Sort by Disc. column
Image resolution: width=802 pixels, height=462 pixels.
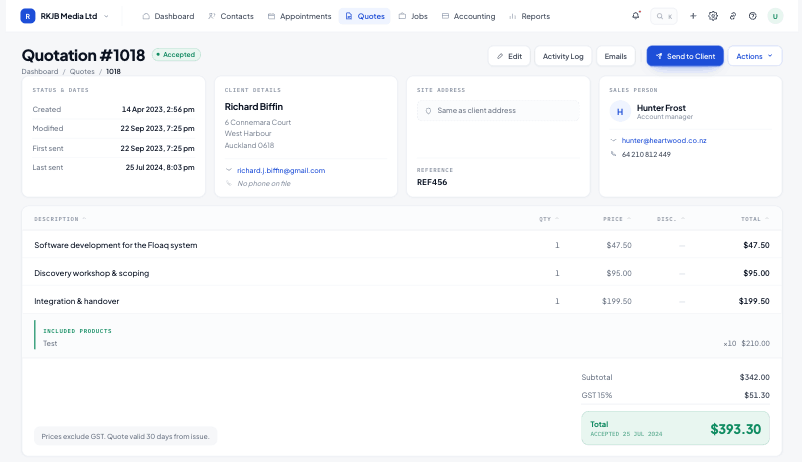pos(671,219)
